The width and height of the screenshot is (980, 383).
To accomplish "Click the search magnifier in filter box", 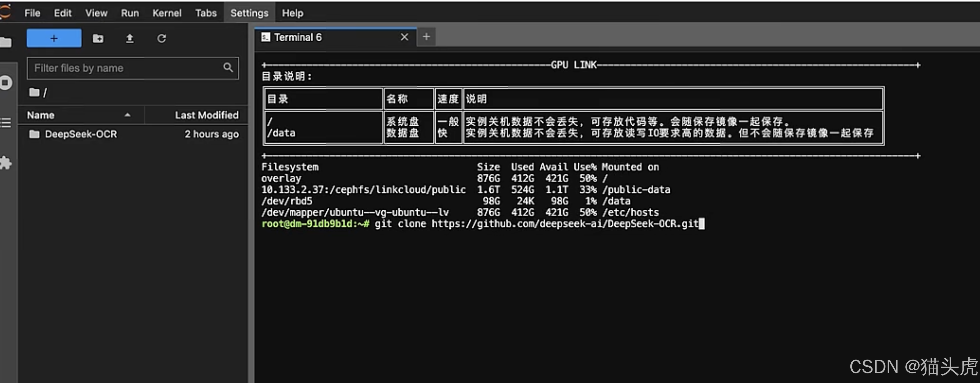I will 228,68.
